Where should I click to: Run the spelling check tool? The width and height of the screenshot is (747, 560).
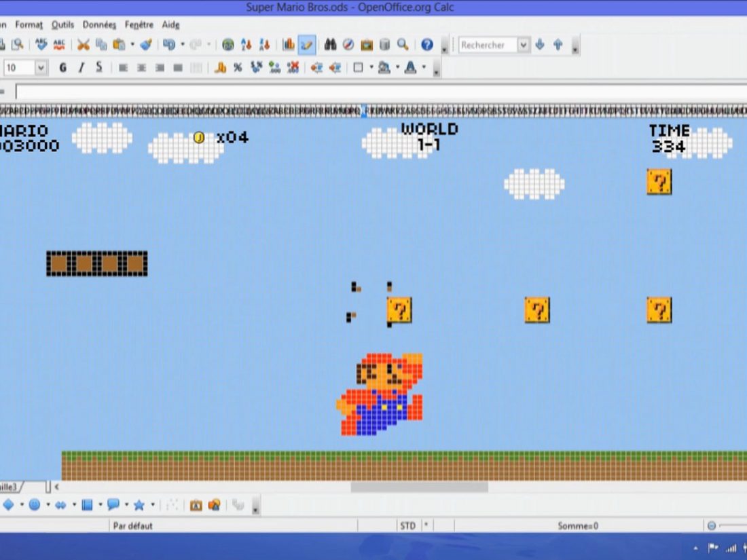(x=41, y=45)
